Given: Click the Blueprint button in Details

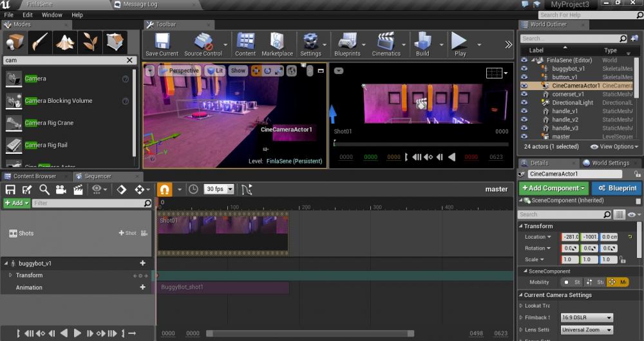Looking at the screenshot, I should click(x=616, y=189).
